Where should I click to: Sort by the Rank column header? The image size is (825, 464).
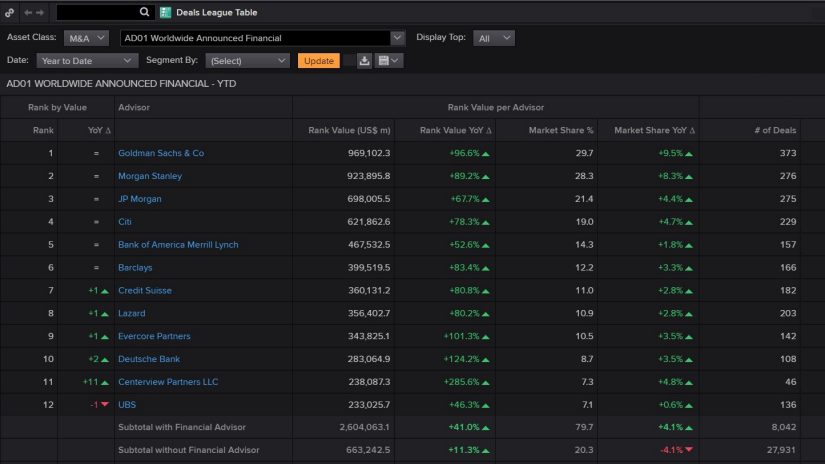pyautogui.click(x=43, y=130)
